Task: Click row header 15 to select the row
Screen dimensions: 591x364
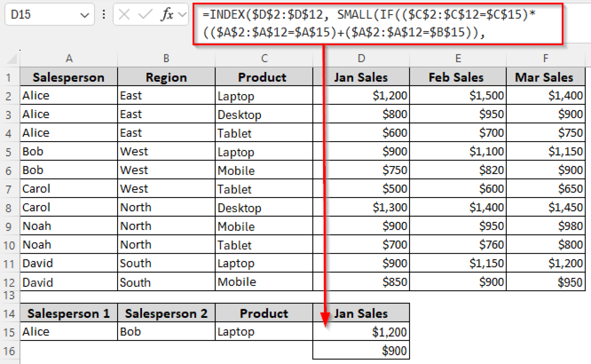Action: [x=10, y=331]
